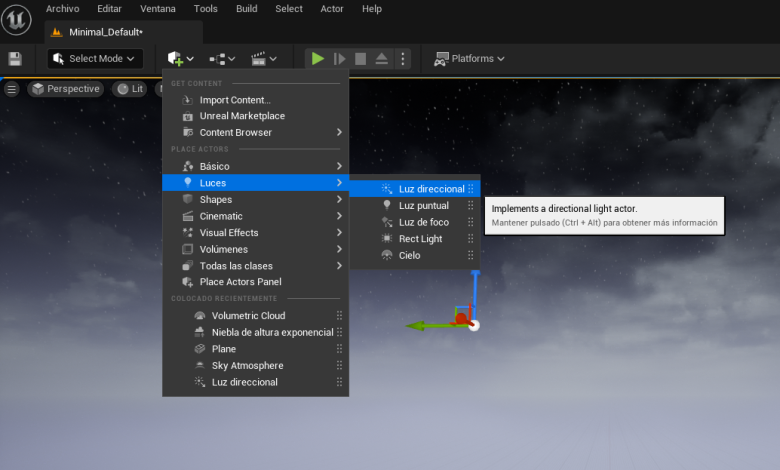Image resolution: width=780 pixels, height=470 pixels.
Task: Open Unreal Marketplace from the menu
Action: click(256, 116)
